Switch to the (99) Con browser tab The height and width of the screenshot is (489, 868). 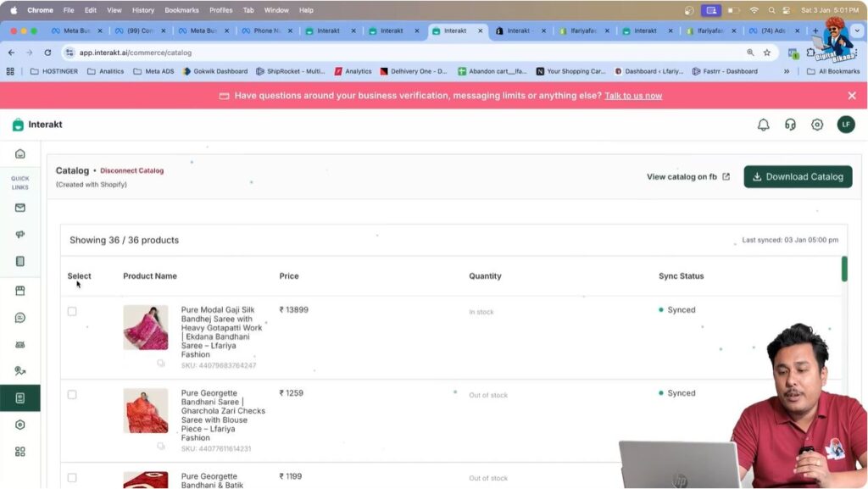point(140,31)
